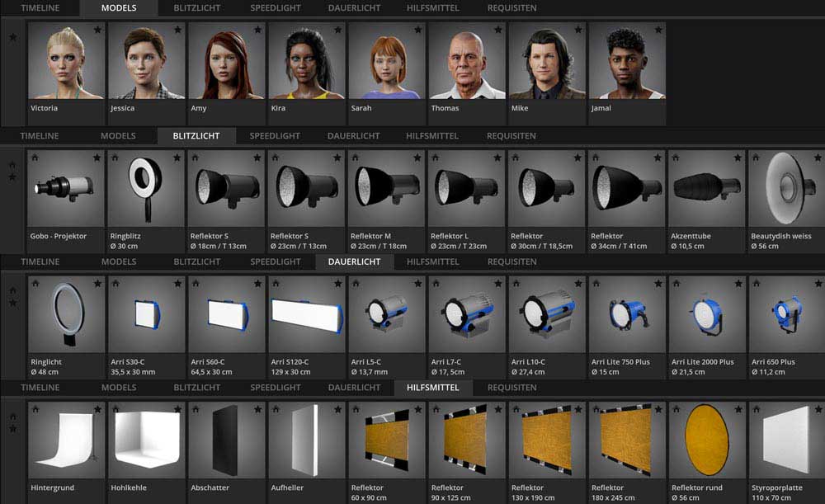Select the highlighted BLITZLICHT tab
The width and height of the screenshot is (825, 504).
coord(196,136)
